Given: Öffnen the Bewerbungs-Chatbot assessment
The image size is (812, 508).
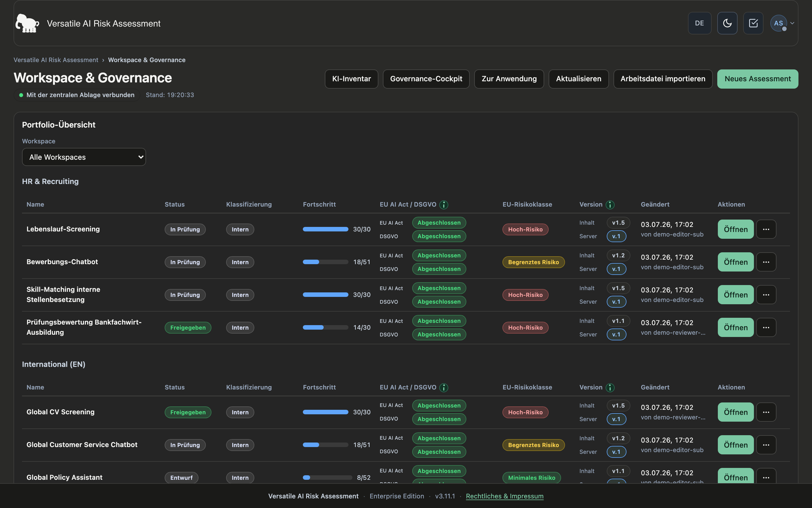Looking at the screenshot, I should [736, 262].
